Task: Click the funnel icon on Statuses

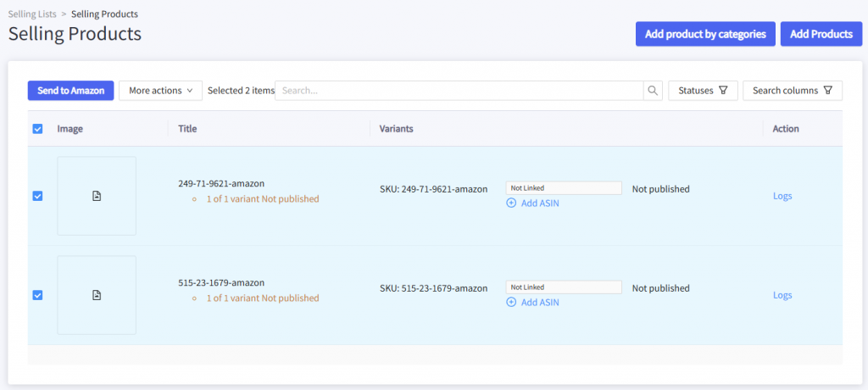Action: click(x=723, y=91)
